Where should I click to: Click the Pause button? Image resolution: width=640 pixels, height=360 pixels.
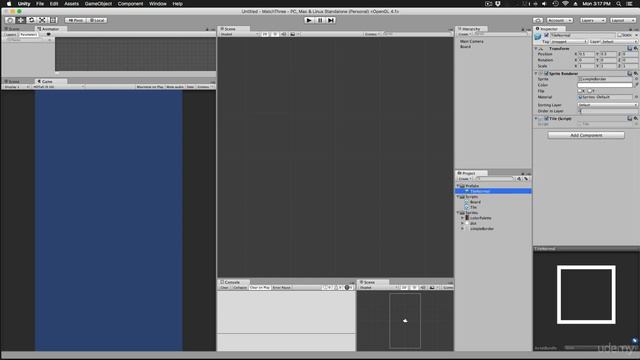tap(320, 20)
